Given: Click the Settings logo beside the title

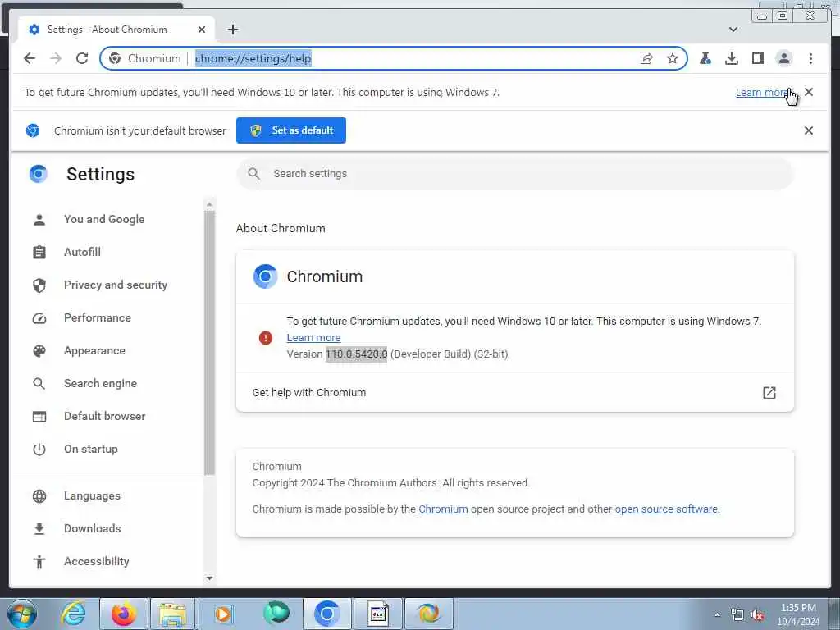Looking at the screenshot, I should coord(39,174).
